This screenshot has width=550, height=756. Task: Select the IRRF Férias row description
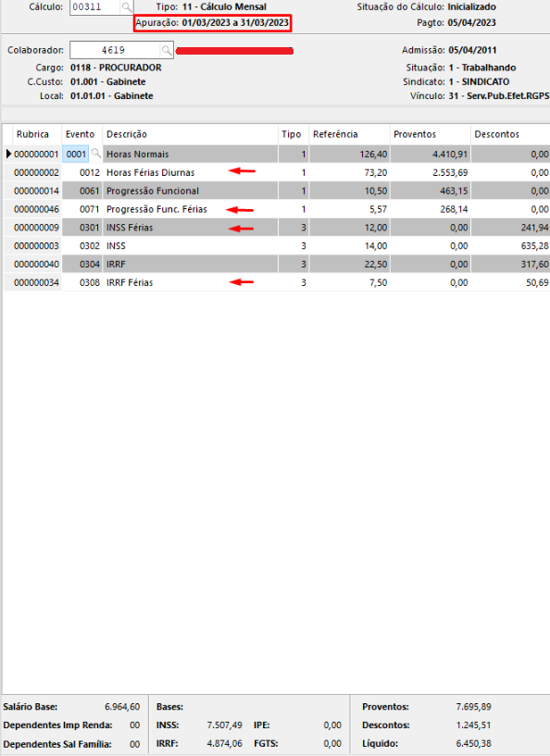(x=130, y=282)
